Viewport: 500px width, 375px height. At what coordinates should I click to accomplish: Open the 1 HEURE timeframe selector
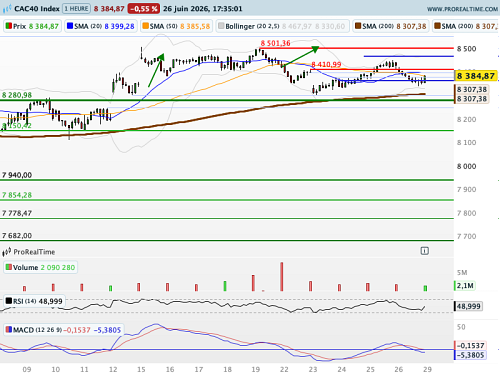[76, 9]
